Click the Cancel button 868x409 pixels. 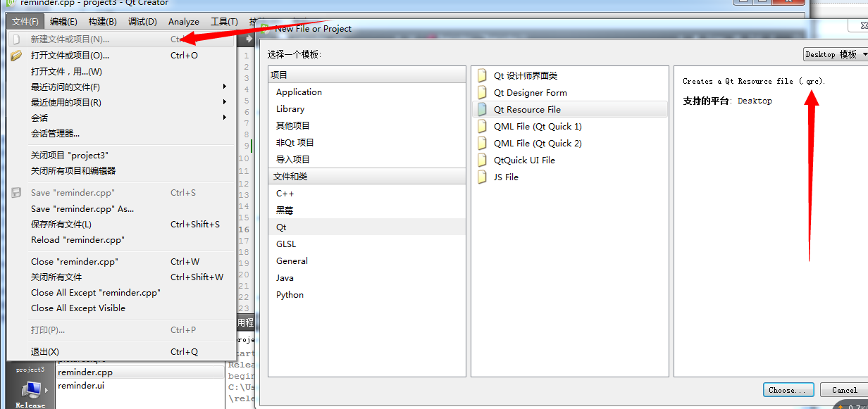tap(844, 390)
